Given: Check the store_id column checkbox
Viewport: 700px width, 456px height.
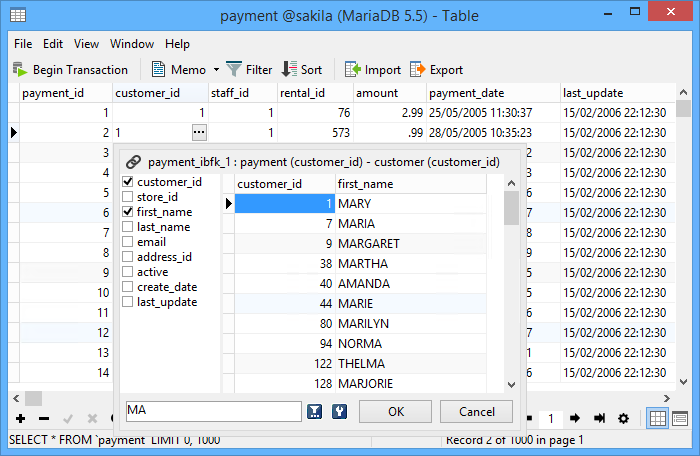Looking at the screenshot, I should [x=128, y=197].
